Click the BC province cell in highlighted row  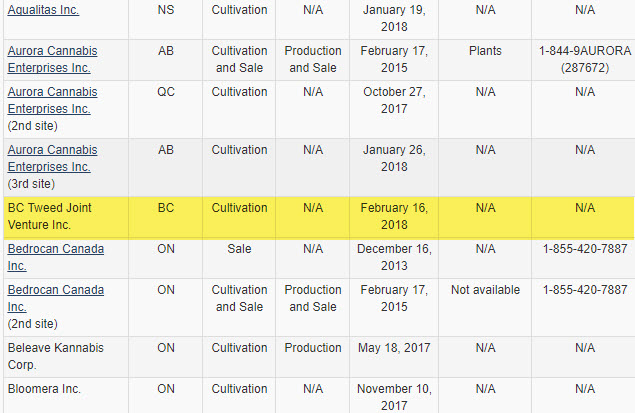[166, 208]
